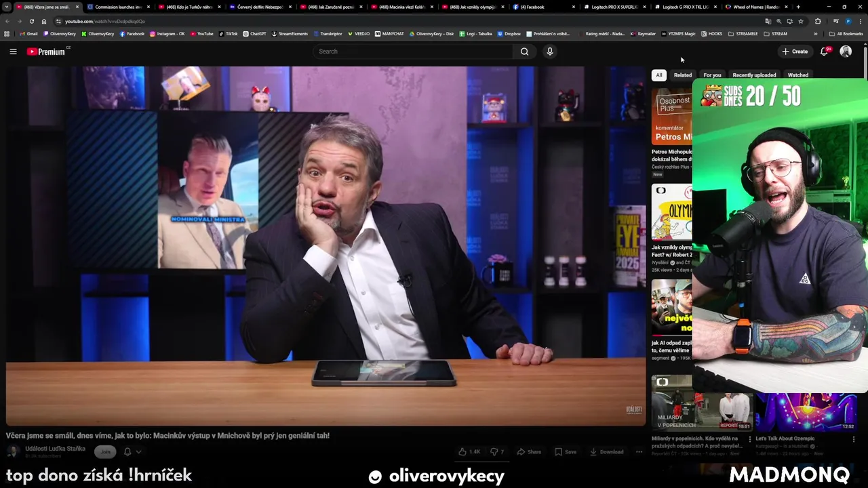Bookmark this page with star icon

[x=801, y=21]
